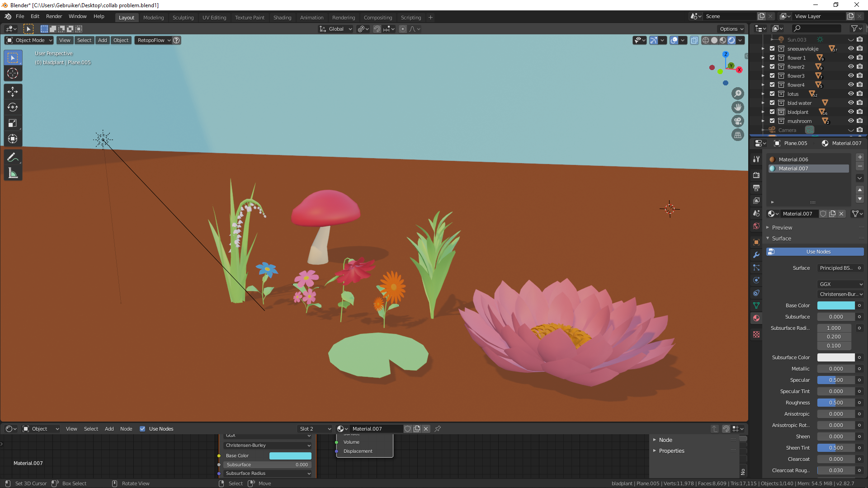Toggle camera view icon in viewport
The height and width of the screenshot is (488, 868).
click(738, 121)
